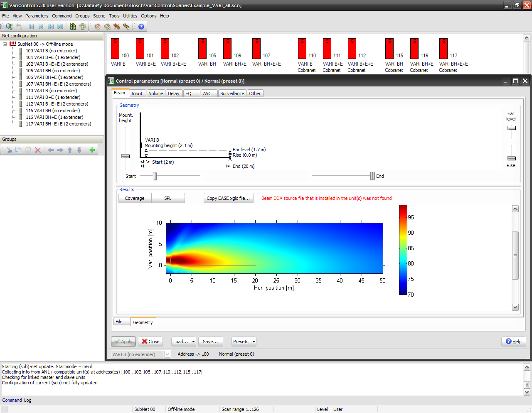Click the Rise slider handle
The image size is (532, 413).
[512, 158]
